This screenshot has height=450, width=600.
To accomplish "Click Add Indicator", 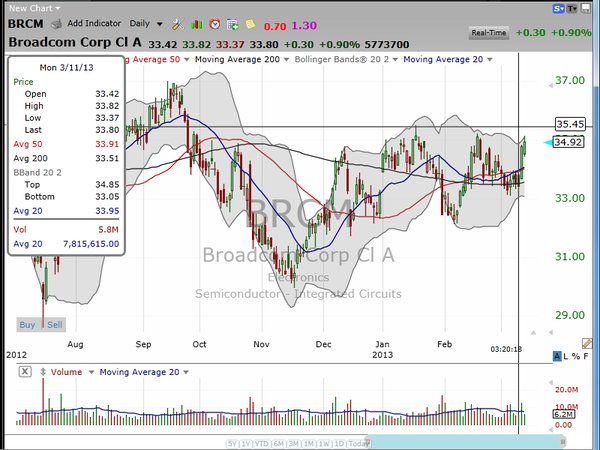I will click(94, 24).
